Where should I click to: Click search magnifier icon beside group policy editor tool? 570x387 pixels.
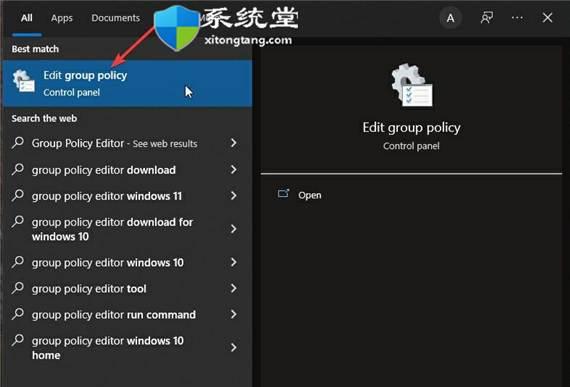point(17,288)
